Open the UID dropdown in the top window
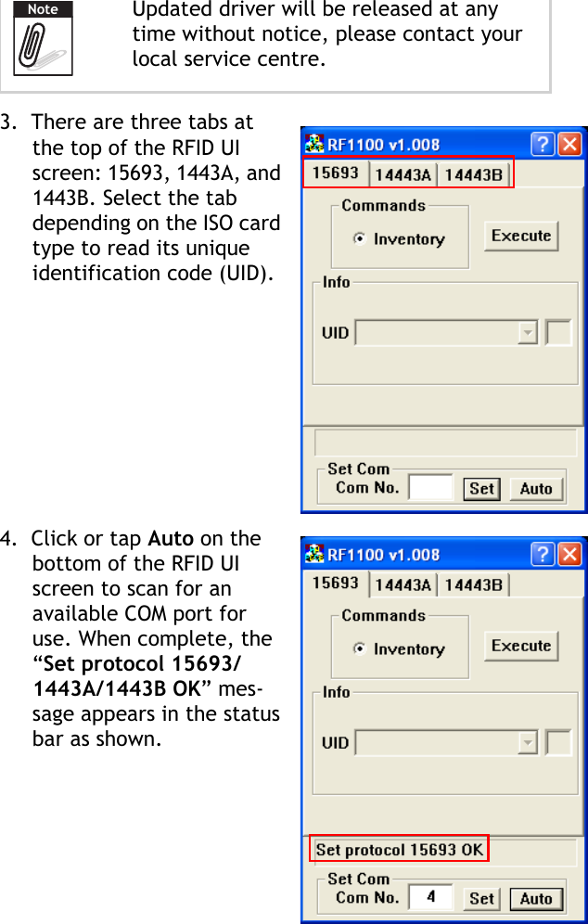The image size is (588, 924). tap(526, 332)
